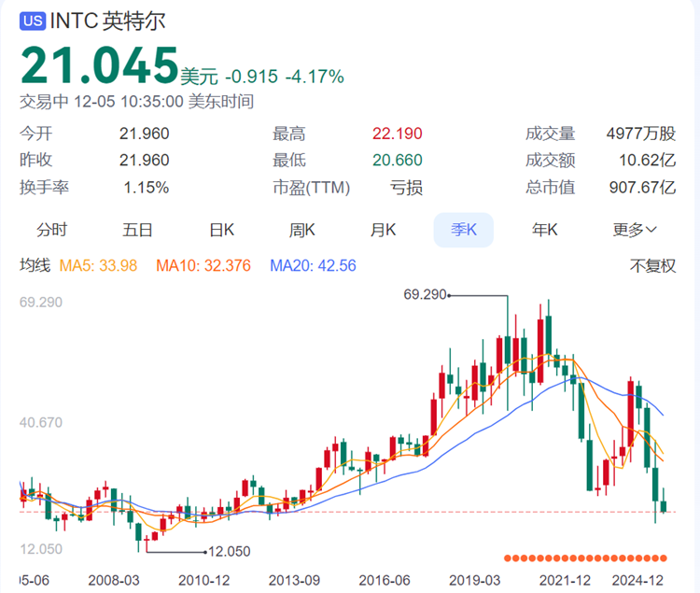The image size is (700, 593).
Task: Click the 今开 opening price 21.960
Action: pyautogui.click(x=144, y=134)
